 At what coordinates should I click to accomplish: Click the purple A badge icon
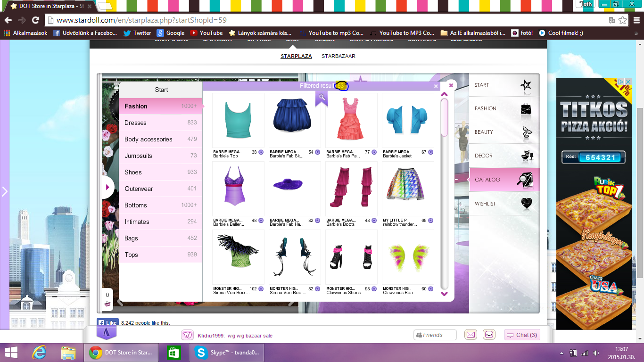107,333
